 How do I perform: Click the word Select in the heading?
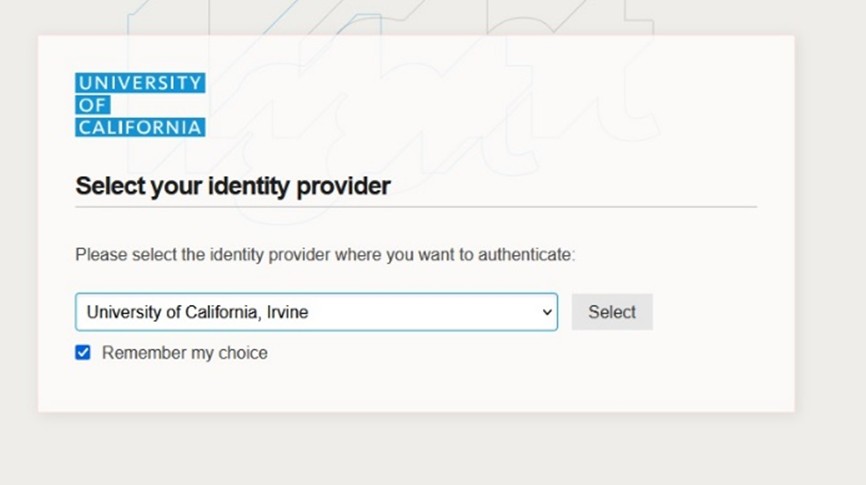point(110,186)
